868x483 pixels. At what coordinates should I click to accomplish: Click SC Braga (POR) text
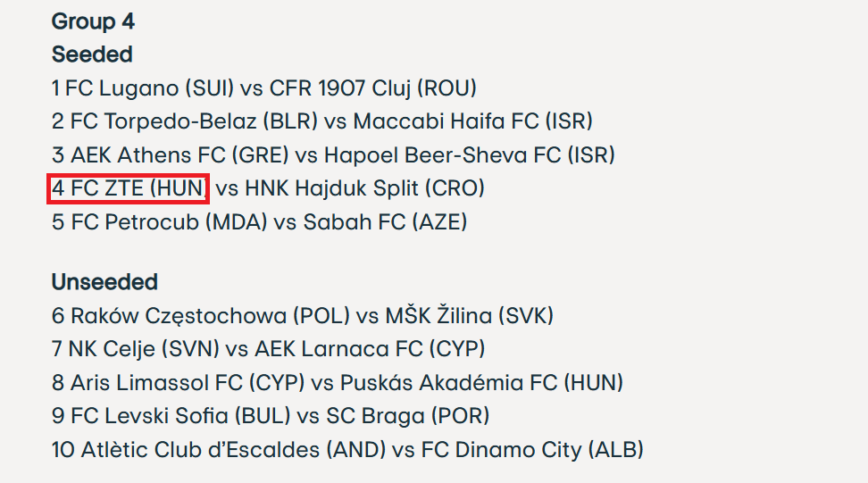(408, 416)
